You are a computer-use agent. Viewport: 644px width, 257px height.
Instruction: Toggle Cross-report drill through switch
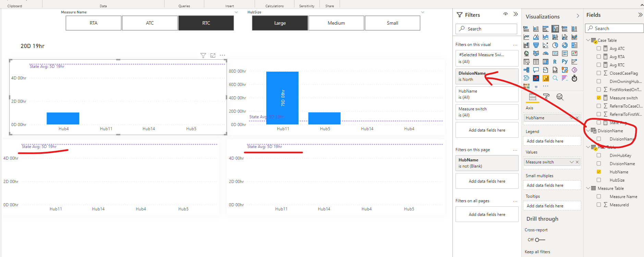pyautogui.click(x=540, y=240)
